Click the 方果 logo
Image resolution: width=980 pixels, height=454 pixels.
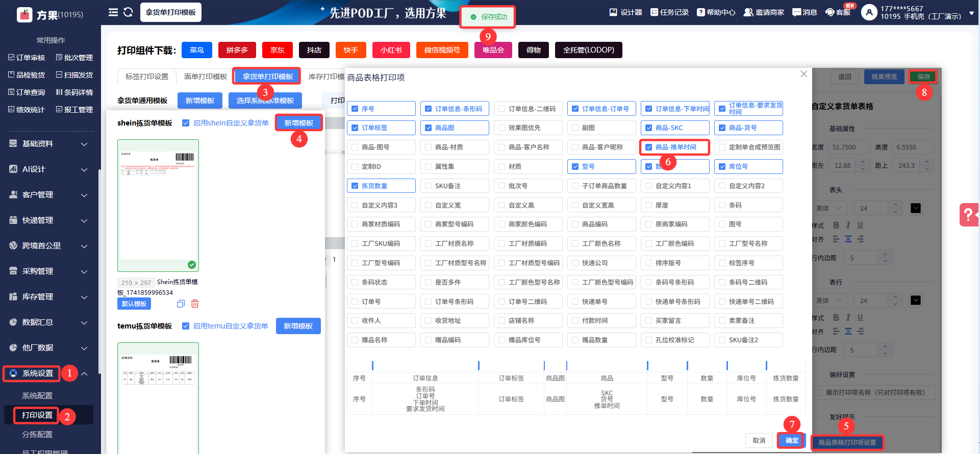(24, 15)
